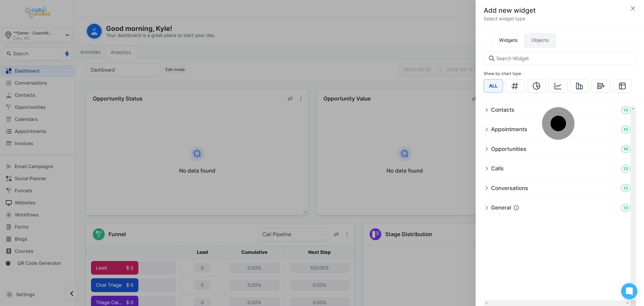Collapse the left sidebar with arrow button
This screenshot has height=306, width=644.
[72, 293]
